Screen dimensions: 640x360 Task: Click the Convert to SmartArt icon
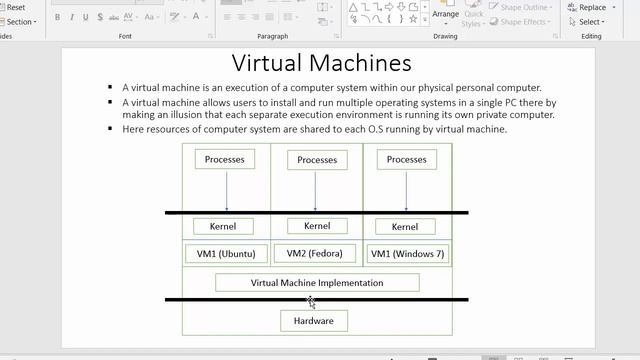(x=324, y=22)
